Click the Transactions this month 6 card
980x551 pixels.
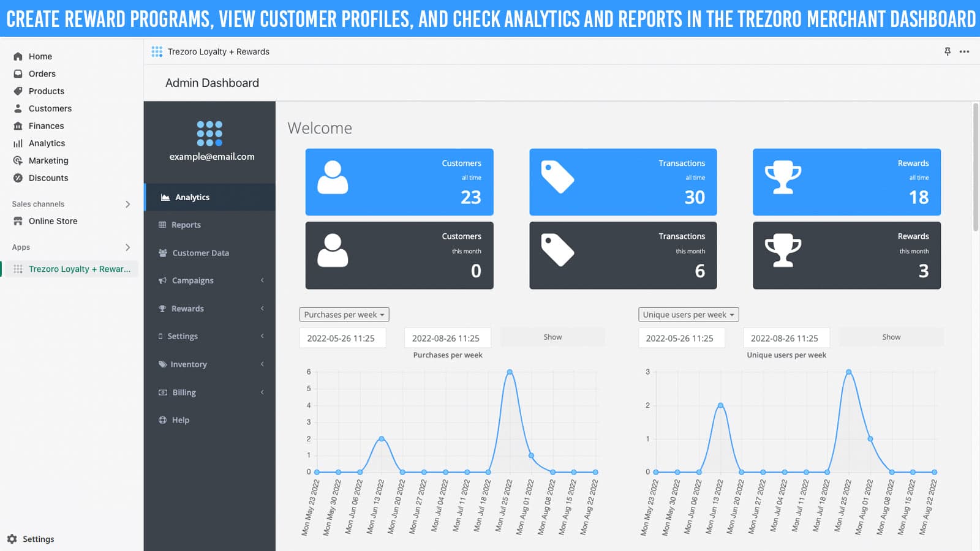623,255
